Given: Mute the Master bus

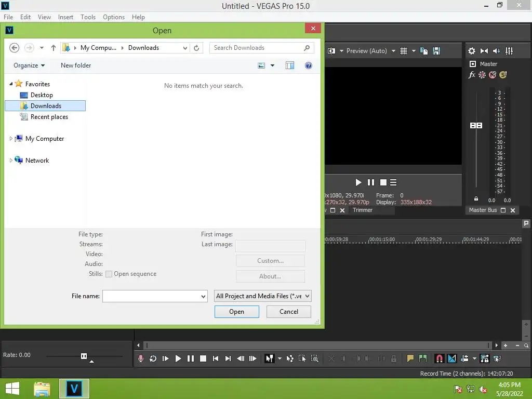Looking at the screenshot, I should pyautogui.click(x=493, y=75).
